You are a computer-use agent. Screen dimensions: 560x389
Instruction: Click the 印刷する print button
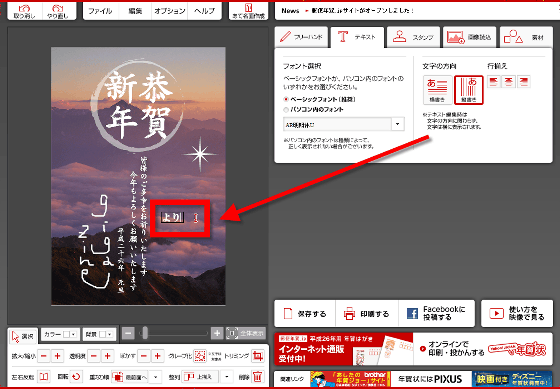tap(367, 314)
